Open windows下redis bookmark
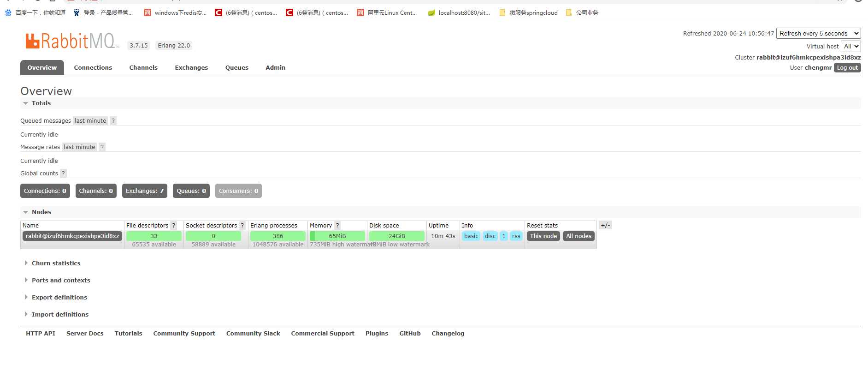This screenshot has width=868, height=365. tap(175, 13)
